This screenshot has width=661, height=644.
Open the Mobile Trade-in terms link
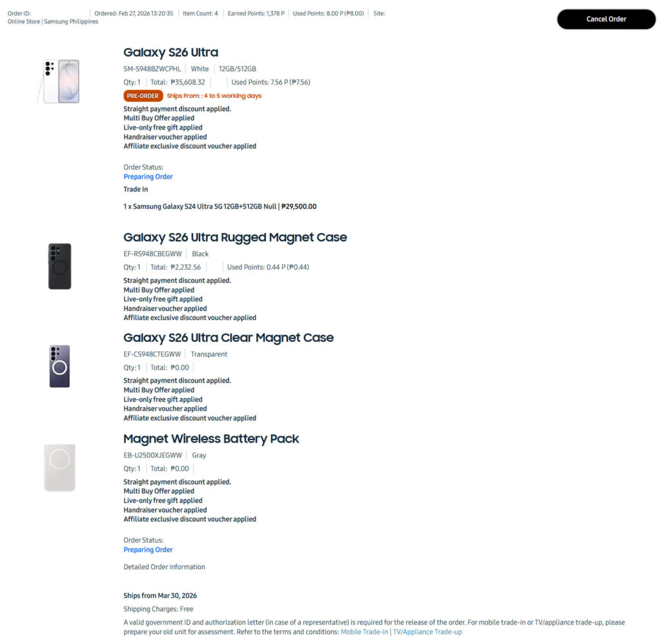pyautogui.click(x=363, y=632)
